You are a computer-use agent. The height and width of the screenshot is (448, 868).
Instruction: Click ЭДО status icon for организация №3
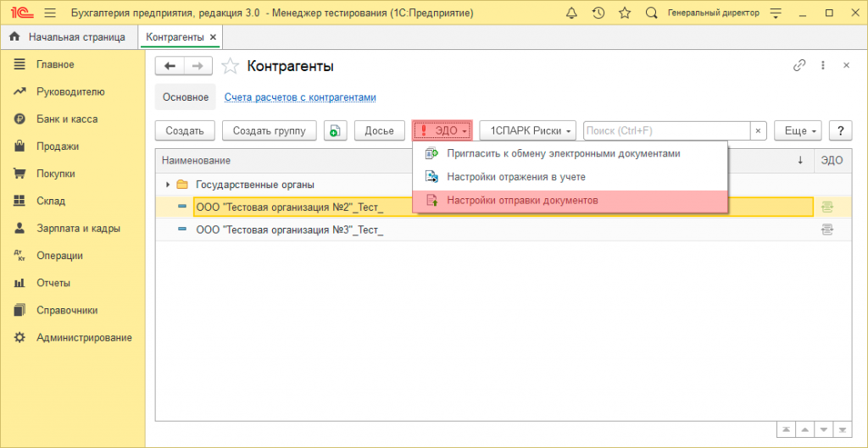point(827,230)
